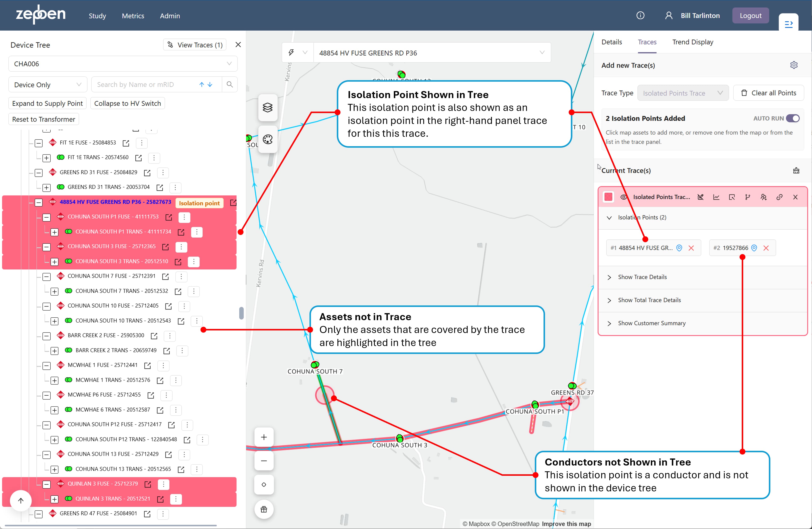Go to next search result down arrow
This screenshot has width=812, height=529.
point(210,84)
